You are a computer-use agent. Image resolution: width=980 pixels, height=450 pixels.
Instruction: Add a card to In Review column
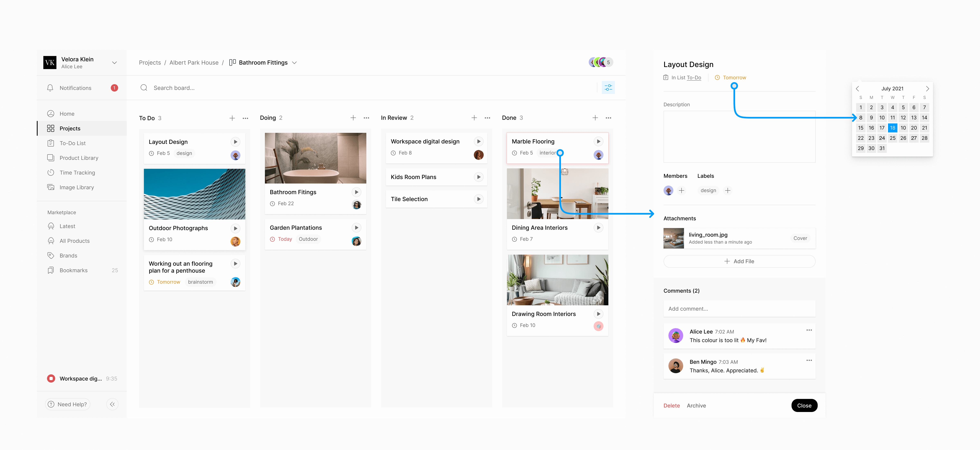click(474, 118)
